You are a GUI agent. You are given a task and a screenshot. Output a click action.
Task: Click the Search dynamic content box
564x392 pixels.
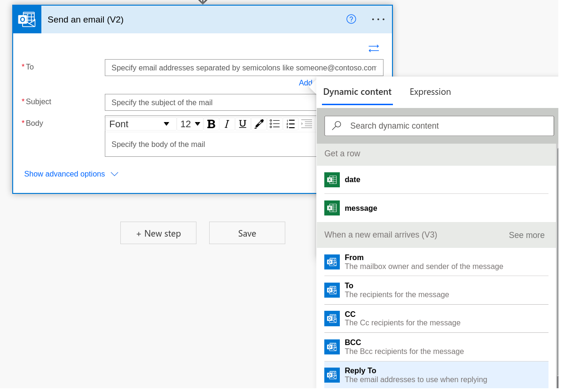[439, 126]
